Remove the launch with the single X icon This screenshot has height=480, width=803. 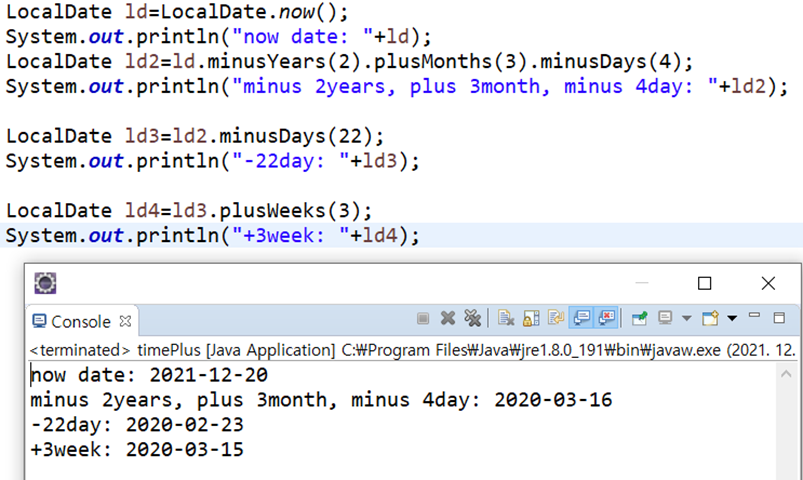pos(448,319)
